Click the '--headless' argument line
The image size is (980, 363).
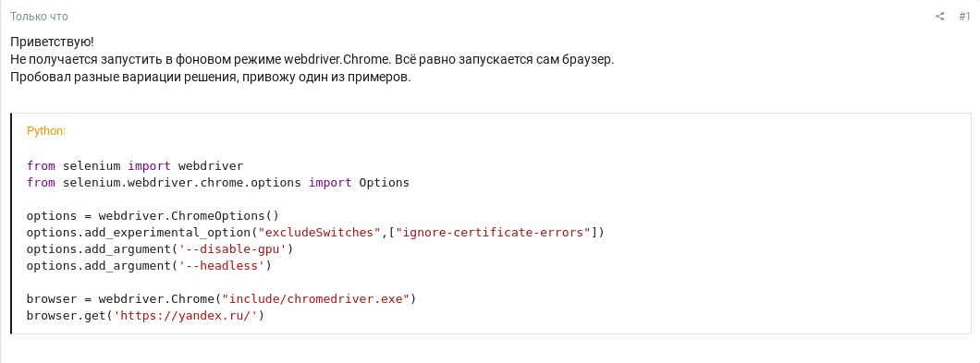pos(150,265)
